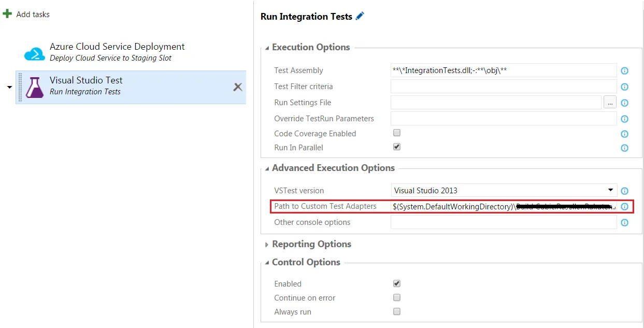The height and width of the screenshot is (328, 644).
Task: Open info icon for Test Assembly
Action: [624, 71]
